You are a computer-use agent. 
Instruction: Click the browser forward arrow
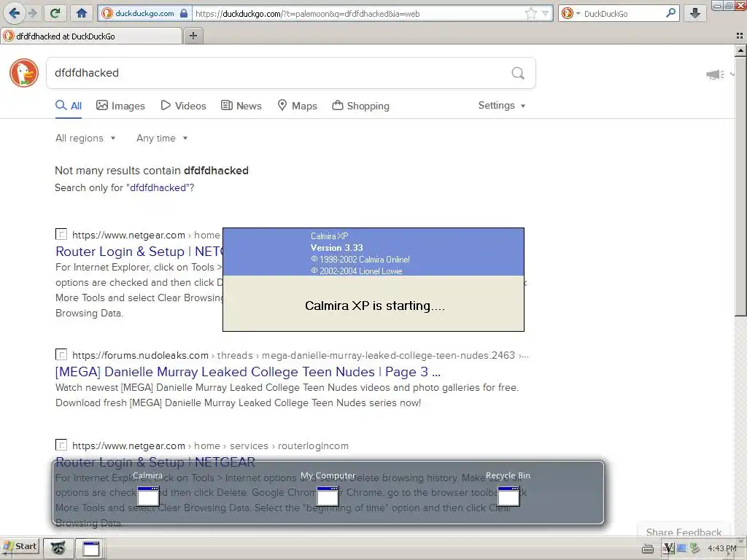tap(32, 13)
